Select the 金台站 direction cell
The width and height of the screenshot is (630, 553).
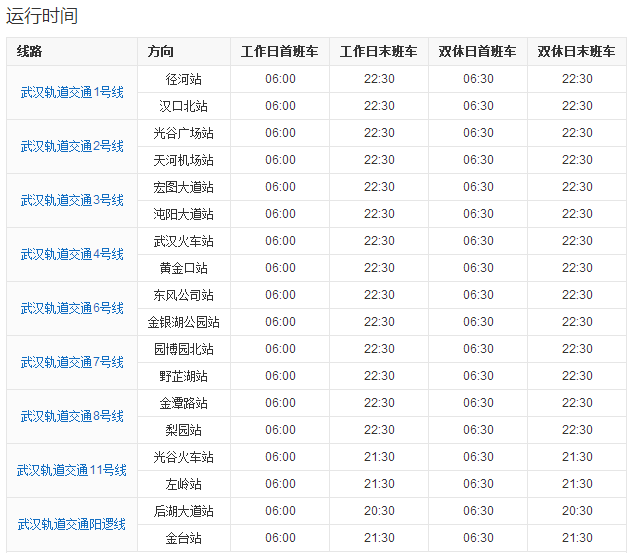click(184, 538)
